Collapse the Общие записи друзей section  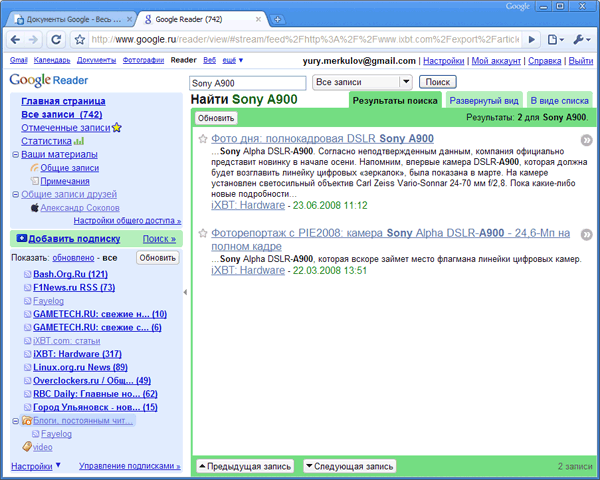pos(15,194)
